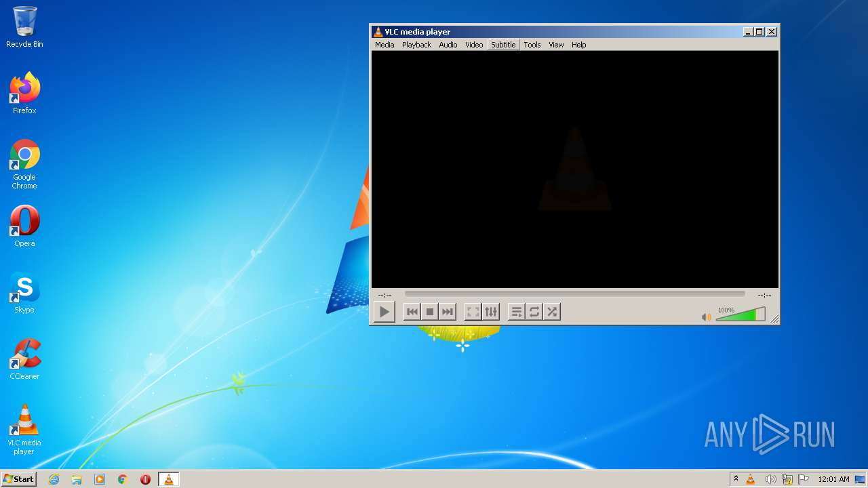Select the Recycle Bin desktop icon
868x488 pixels.
tap(24, 27)
